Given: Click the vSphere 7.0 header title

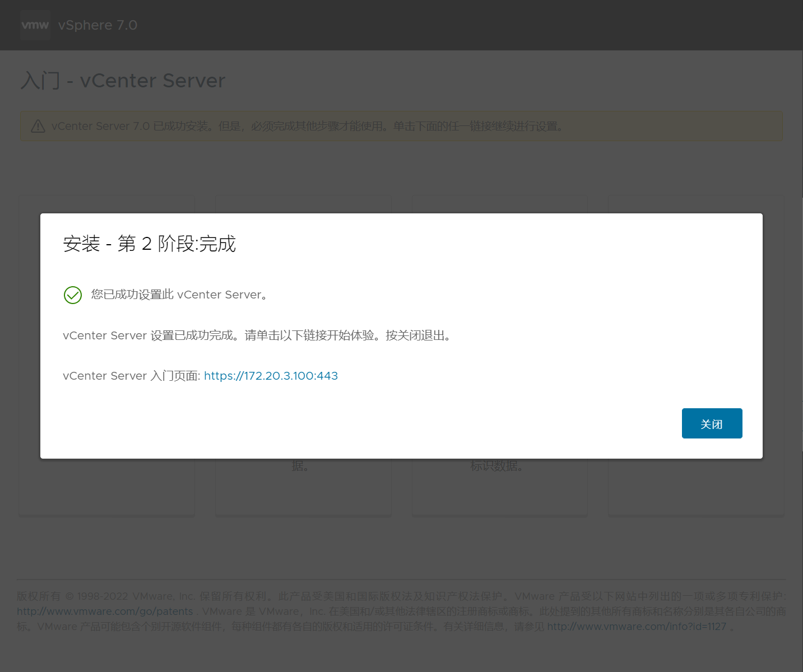Looking at the screenshot, I should pyautogui.click(x=98, y=25).
